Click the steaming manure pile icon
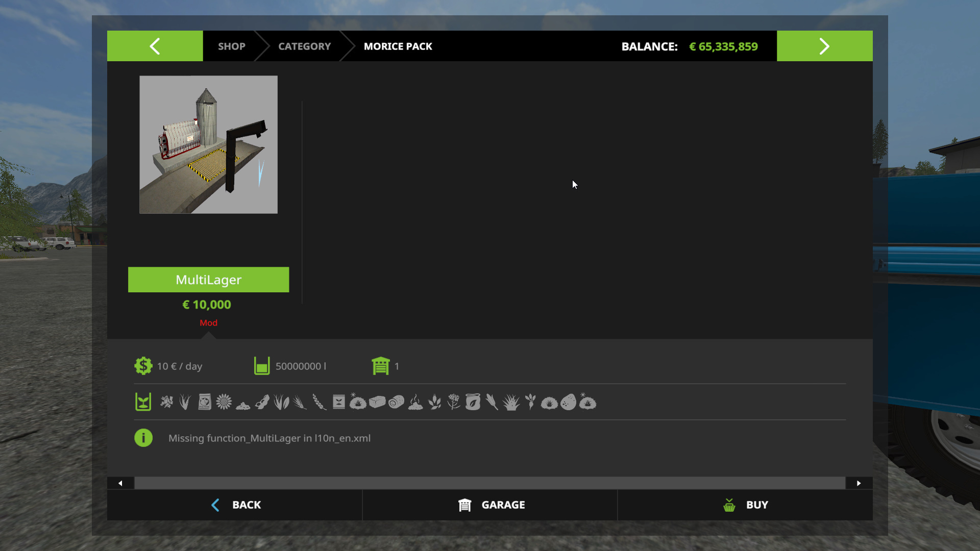The height and width of the screenshot is (551, 980). point(415,402)
